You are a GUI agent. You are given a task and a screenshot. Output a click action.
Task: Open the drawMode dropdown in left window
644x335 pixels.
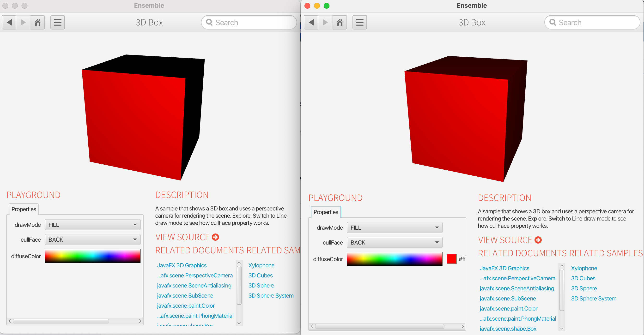[92, 225]
